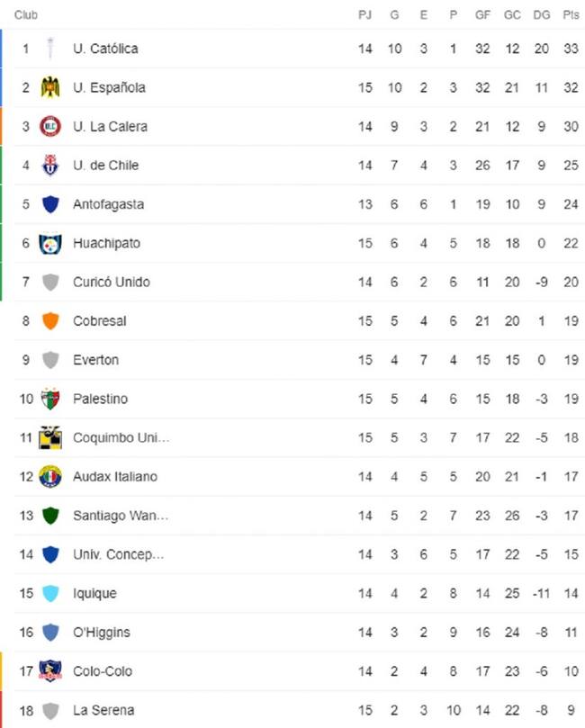Click the Colo-Colo club crest
The height and width of the screenshot is (728, 585).
50,671
